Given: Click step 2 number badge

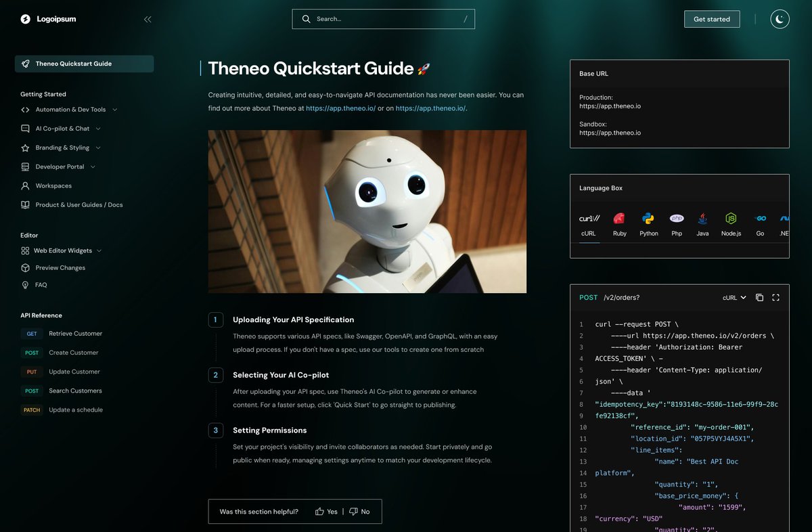Looking at the screenshot, I should (216, 374).
